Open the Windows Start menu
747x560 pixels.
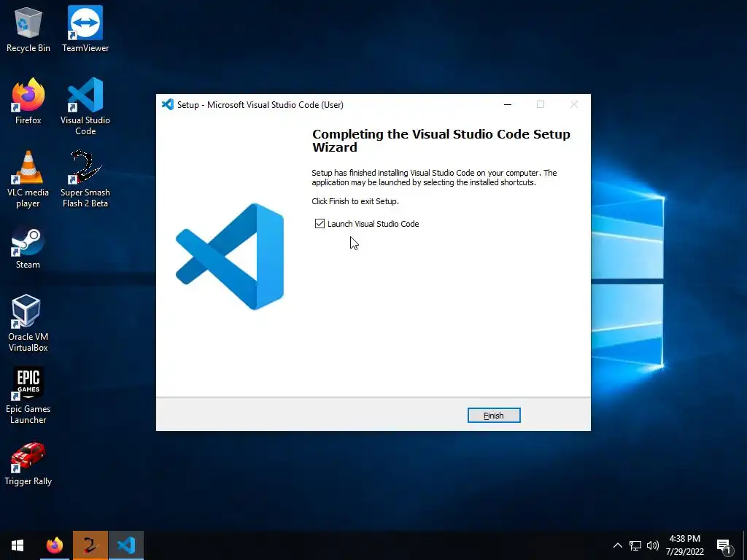point(18,545)
